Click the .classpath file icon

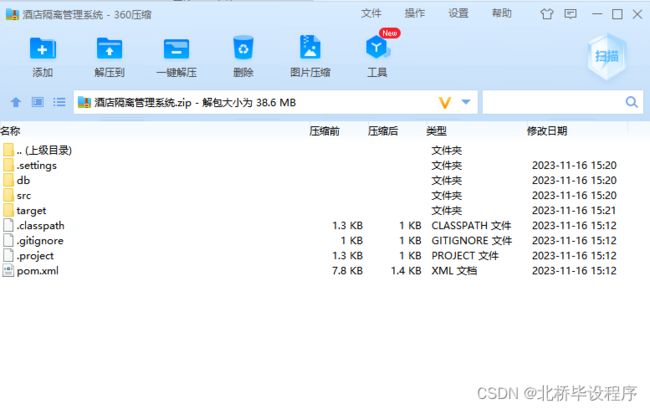(8, 225)
